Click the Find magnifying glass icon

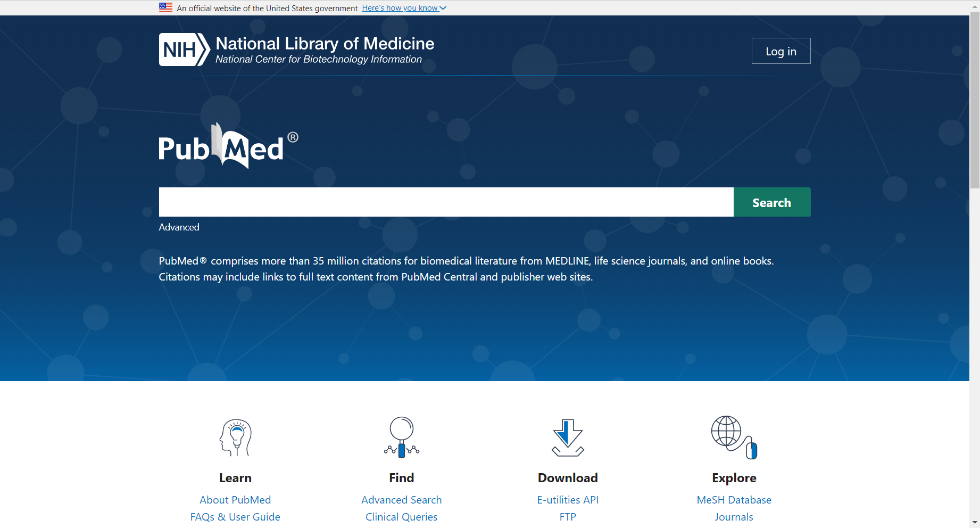point(402,437)
